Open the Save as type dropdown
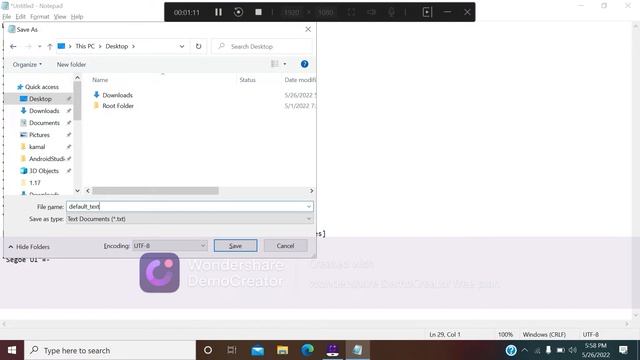The width and height of the screenshot is (640, 360). (x=189, y=219)
